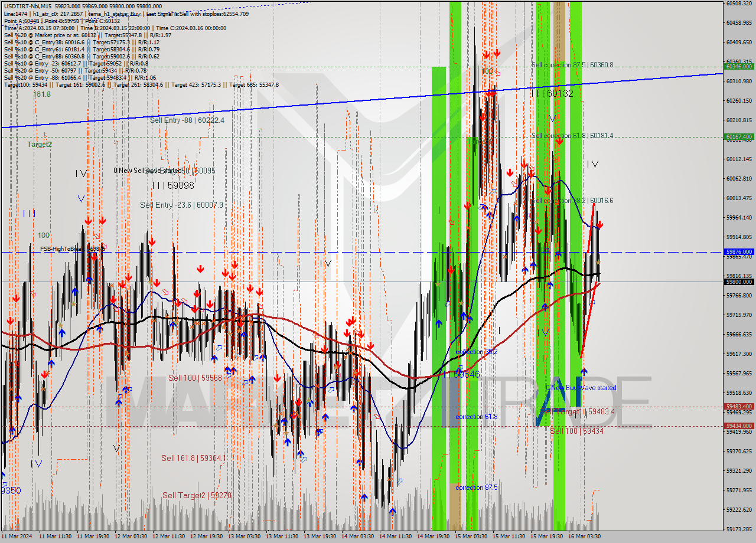Click the 'Sell 100 | 59434' label
Viewport: 756px width, 543px height.
pyautogui.click(x=577, y=431)
